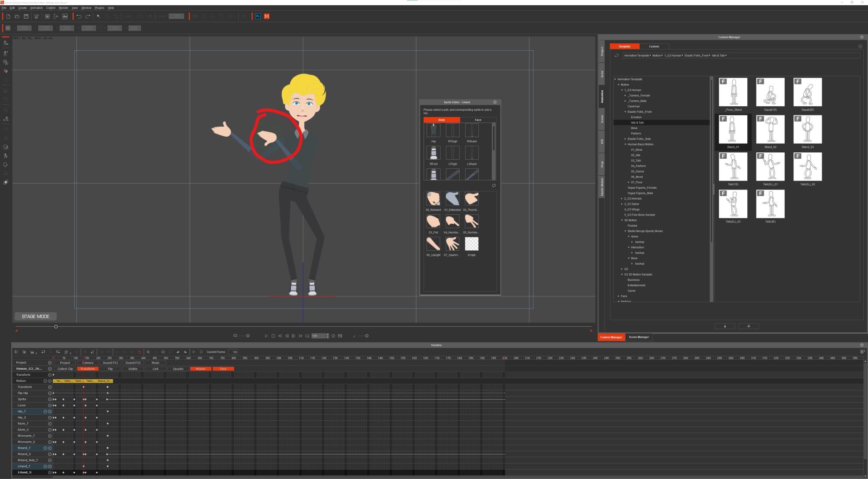868x479 pixels.
Task: Switch to Face tab in Sprite Editor
Action: tap(478, 120)
